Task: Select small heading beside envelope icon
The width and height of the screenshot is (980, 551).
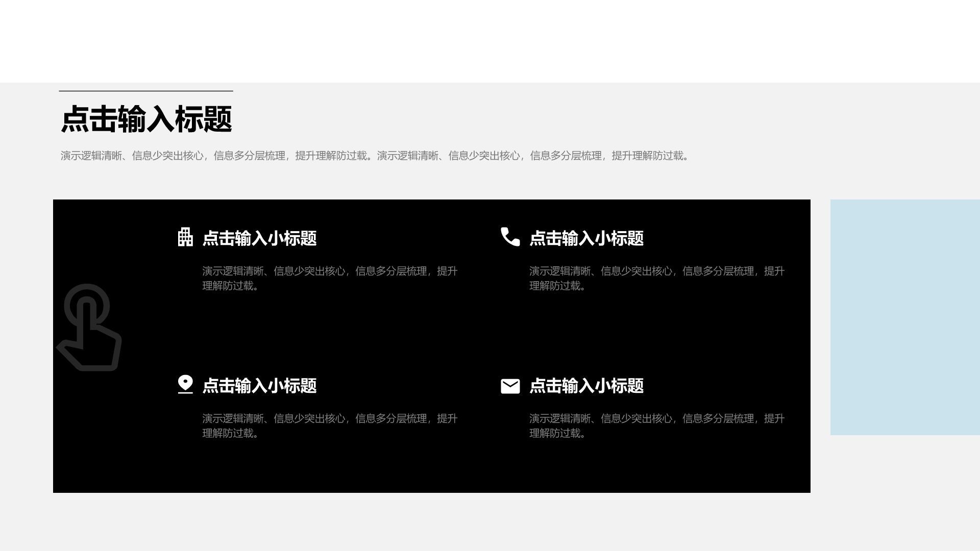Action: [x=586, y=386]
